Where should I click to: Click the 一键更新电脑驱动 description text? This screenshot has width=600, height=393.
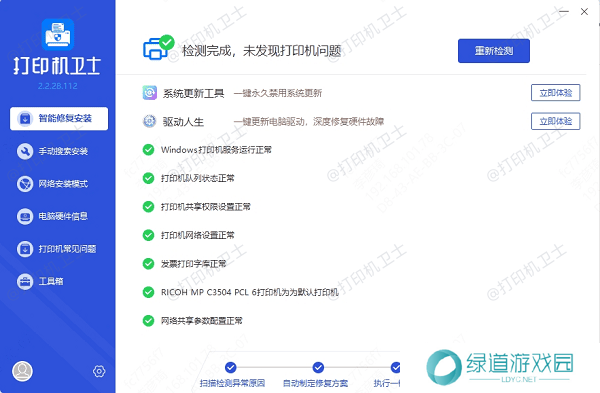pyautogui.click(x=309, y=122)
